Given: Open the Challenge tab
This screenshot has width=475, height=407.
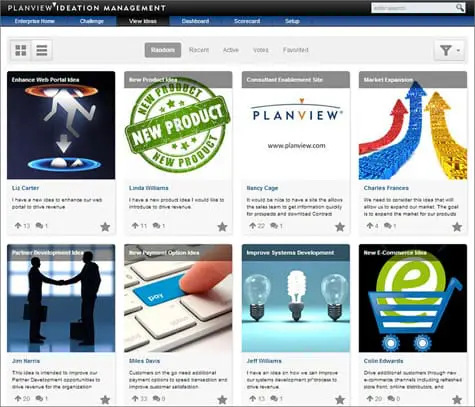Looking at the screenshot, I should [92, 21].
